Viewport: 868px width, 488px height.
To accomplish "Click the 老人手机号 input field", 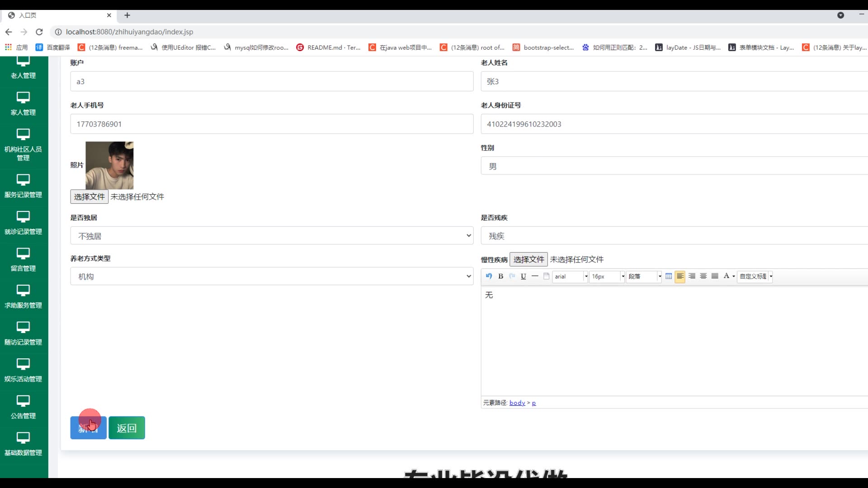I will 272,124.
